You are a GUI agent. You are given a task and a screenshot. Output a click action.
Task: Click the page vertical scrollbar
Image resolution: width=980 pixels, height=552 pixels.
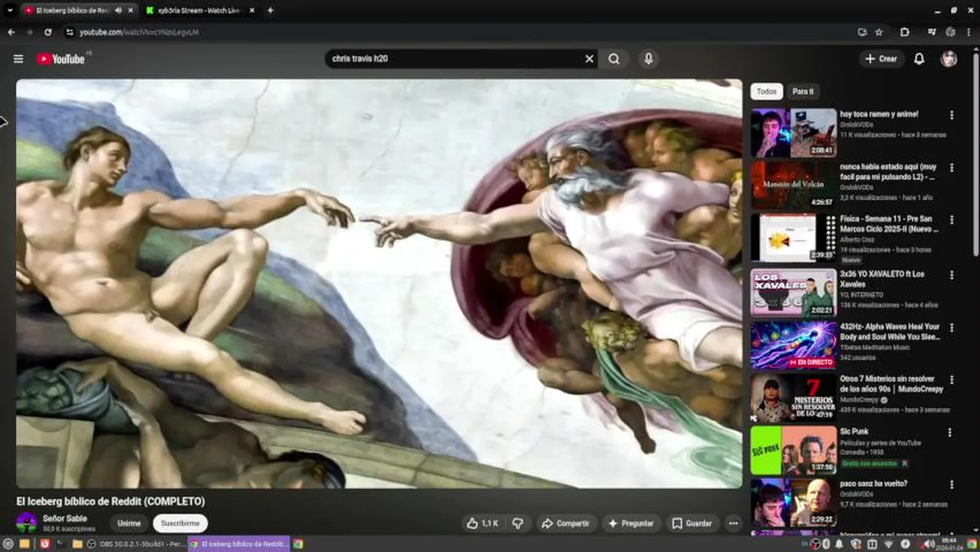click(x=975, y=153)
